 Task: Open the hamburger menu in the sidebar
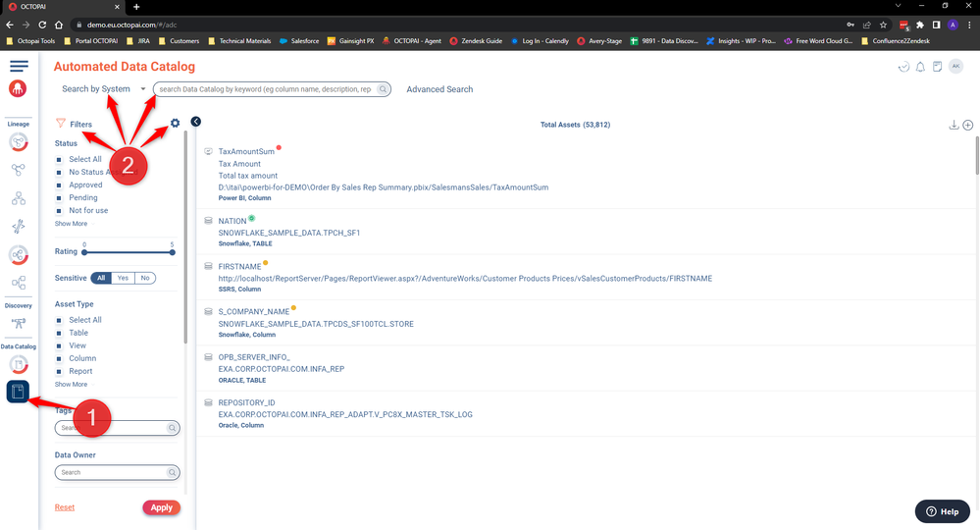pos(19,66)
